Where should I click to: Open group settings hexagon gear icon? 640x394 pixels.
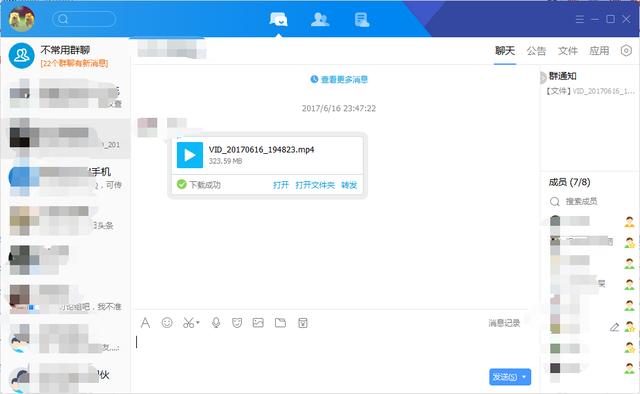point(626,51)
